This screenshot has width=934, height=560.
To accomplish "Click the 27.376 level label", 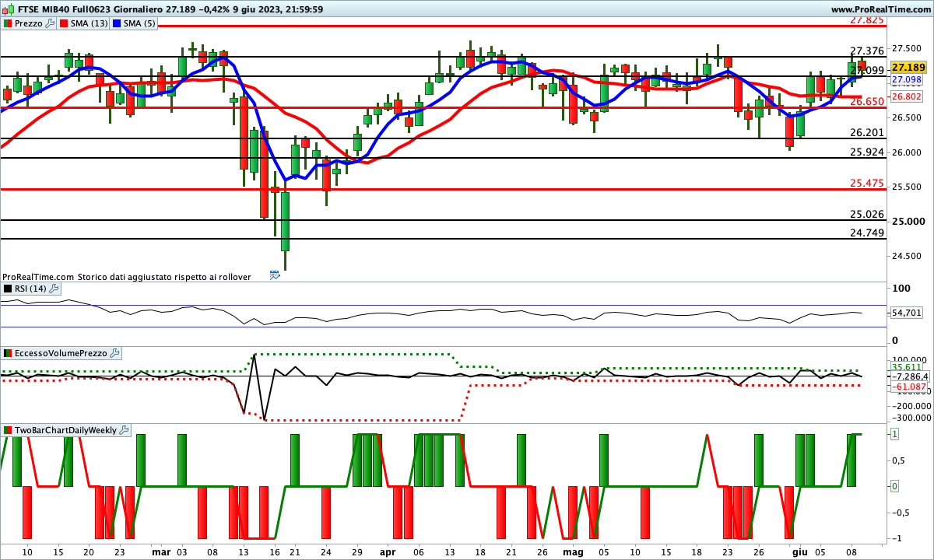I will coord(866,51).
